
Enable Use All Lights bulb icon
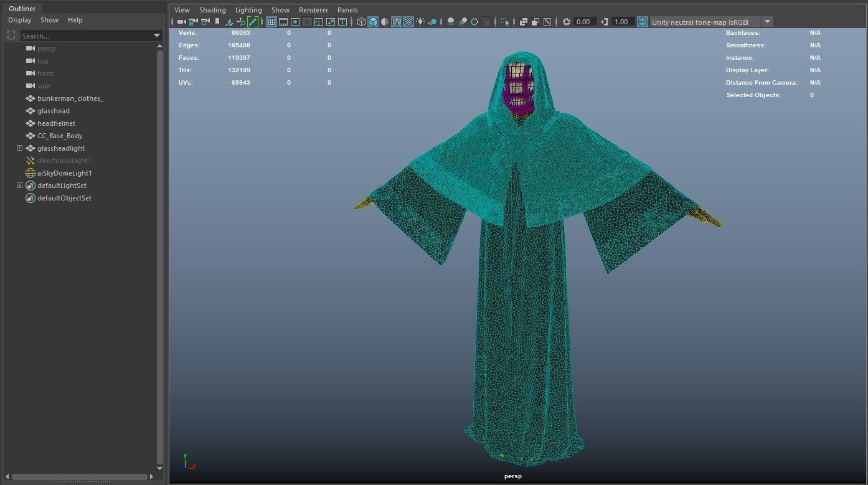[420, 22]
